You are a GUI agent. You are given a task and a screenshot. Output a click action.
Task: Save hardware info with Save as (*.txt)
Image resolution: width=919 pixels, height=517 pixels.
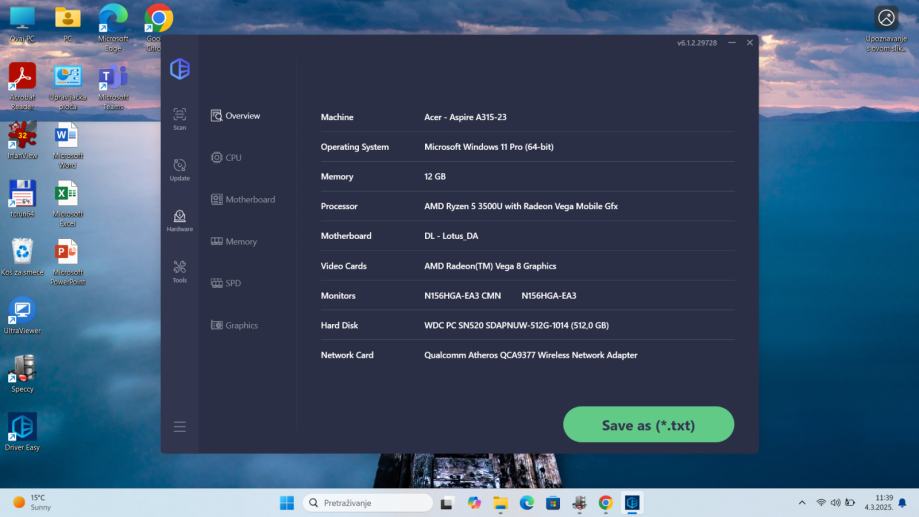point(648,424)
